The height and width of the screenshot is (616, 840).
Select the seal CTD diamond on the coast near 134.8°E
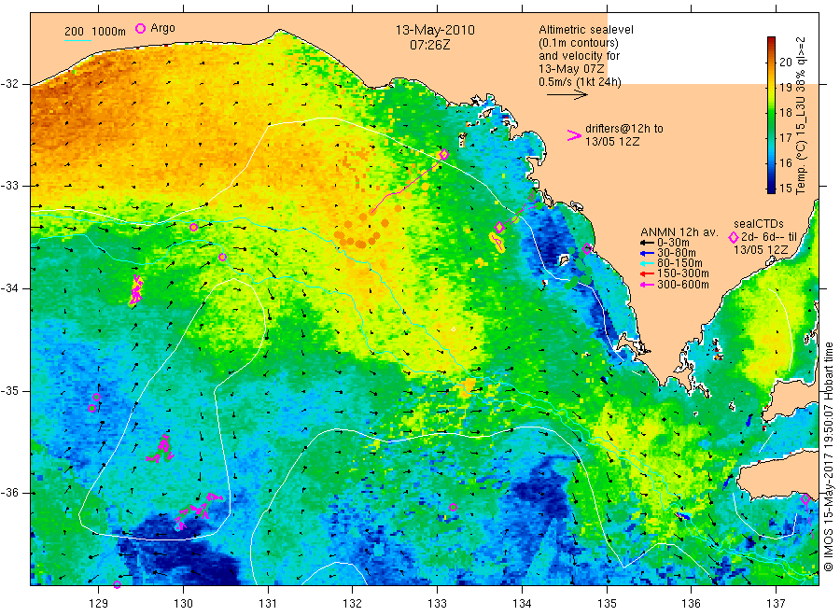[x=587, y=248]
